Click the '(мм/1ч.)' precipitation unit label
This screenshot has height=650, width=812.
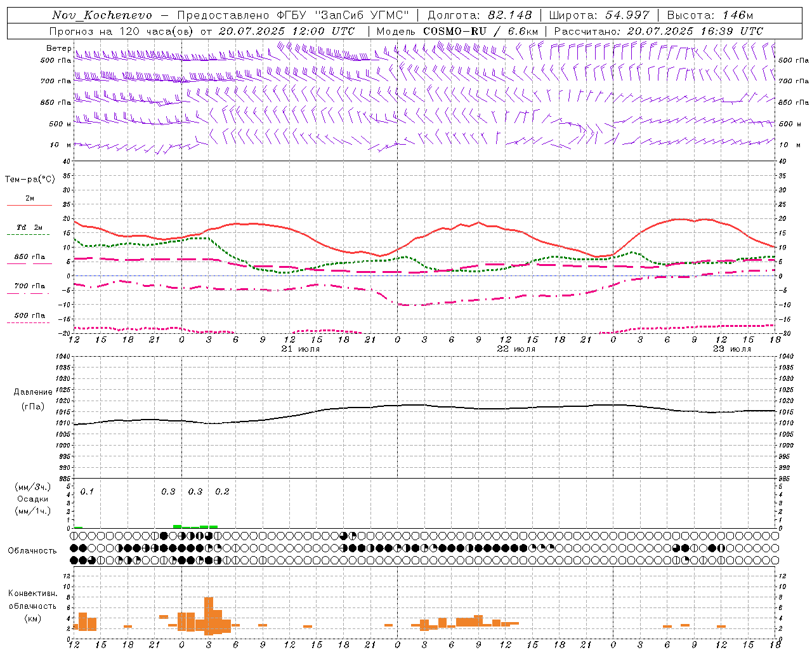coord(33,510)
